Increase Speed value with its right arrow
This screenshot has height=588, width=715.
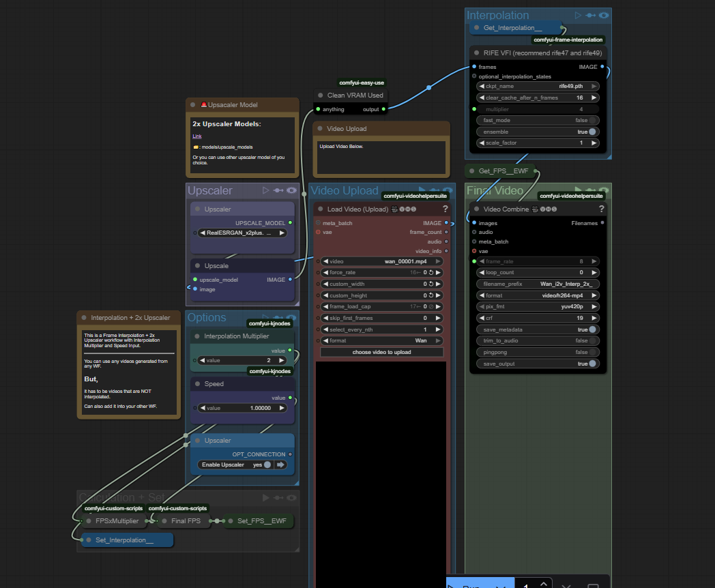[282, 408]
